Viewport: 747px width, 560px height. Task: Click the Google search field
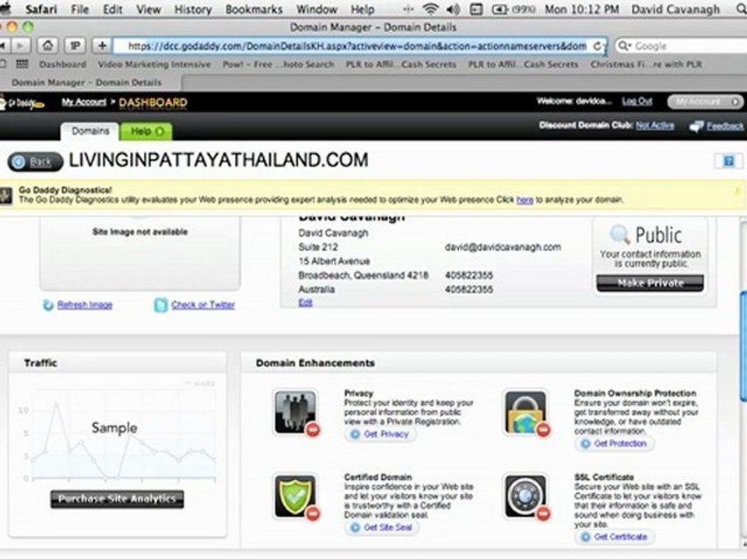tap(682, 46)
